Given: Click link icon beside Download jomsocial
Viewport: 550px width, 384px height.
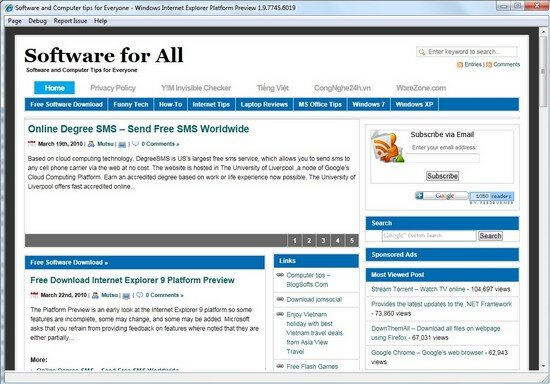Looking at the screenshot, I should click(x=280, y=299).
